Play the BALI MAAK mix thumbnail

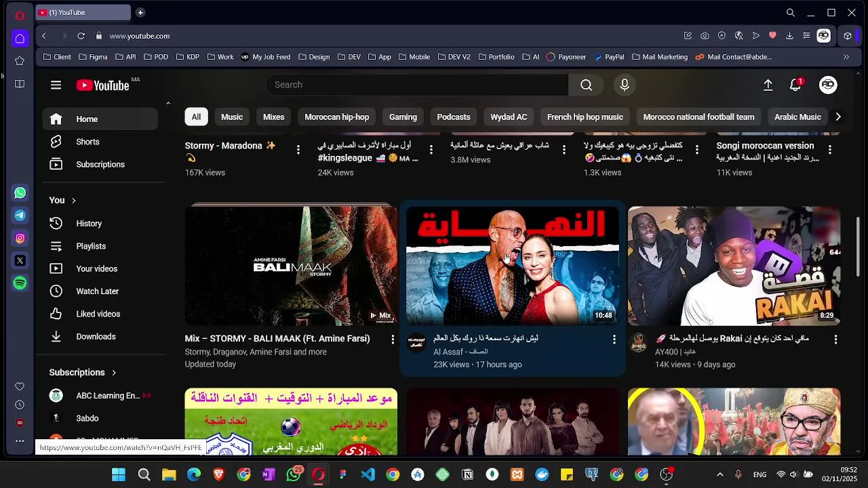[x=291, y=266]
